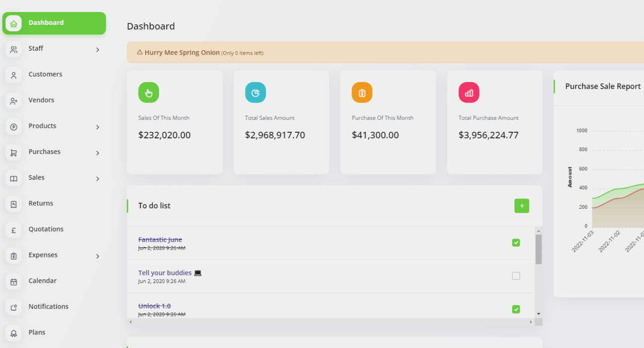The image size is (644, 348).
Task: Expand the Products submenu chevron
Action: tap(97, 127)
